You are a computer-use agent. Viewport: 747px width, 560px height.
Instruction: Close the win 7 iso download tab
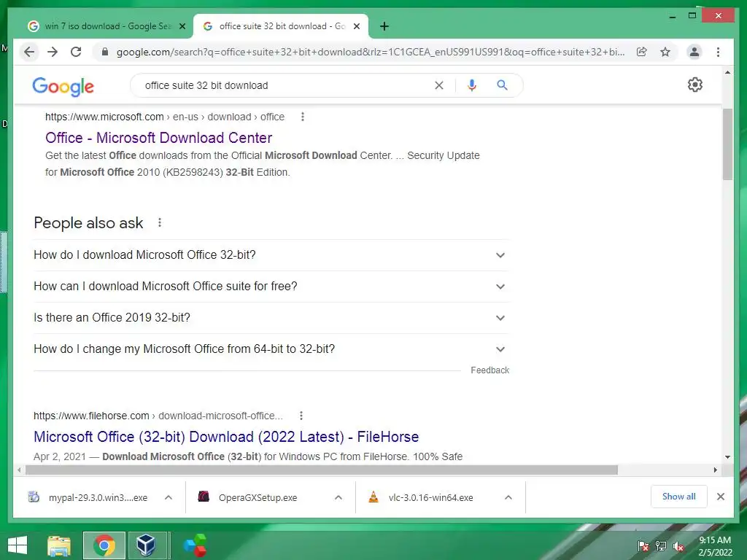tap(182, 26)
